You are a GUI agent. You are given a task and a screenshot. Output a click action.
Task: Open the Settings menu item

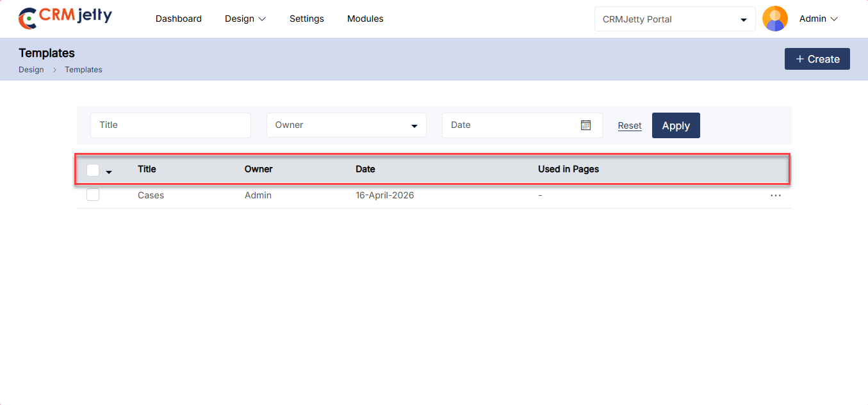307,19
